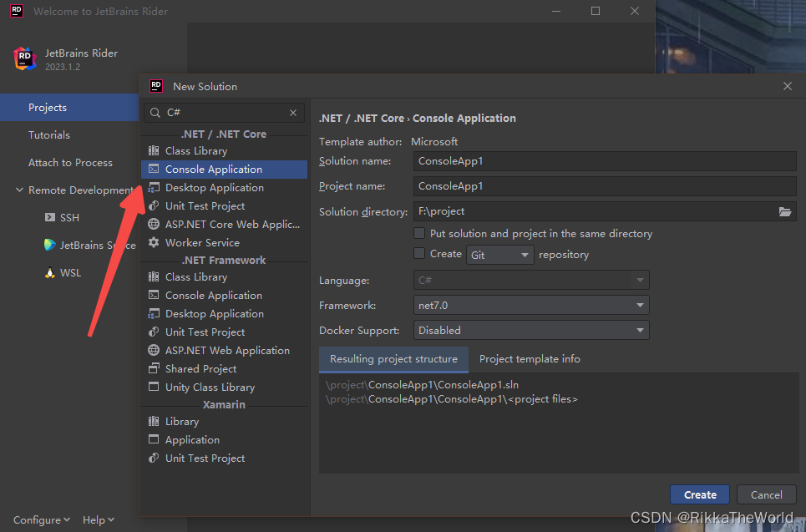This screenshot has height=532, width=806.
Task: Open the Framework net7.0 dropdown
Action: click(531, 306)
